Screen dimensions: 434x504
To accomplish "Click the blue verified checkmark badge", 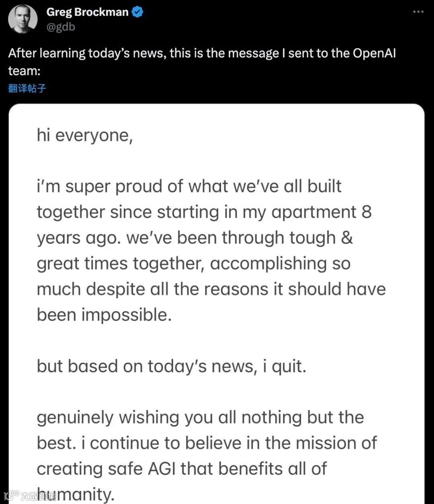I will (137, 12).
